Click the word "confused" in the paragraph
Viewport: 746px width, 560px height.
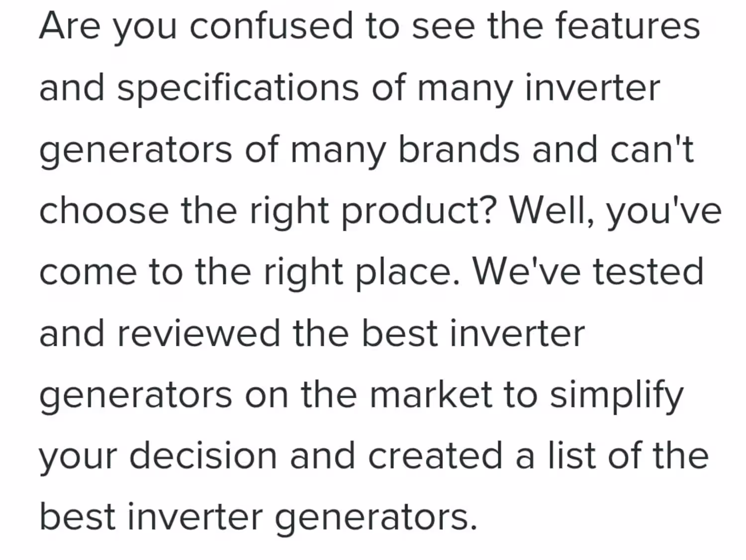(271, 26)
